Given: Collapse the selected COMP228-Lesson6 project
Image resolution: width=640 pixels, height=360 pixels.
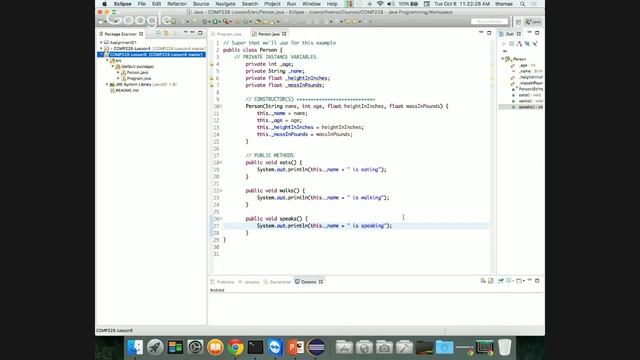Looking at the screenshot, I should click(101, 54).
